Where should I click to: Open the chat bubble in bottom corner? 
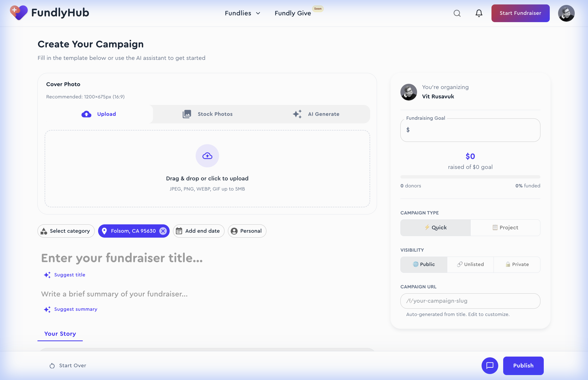click(490, 366)
